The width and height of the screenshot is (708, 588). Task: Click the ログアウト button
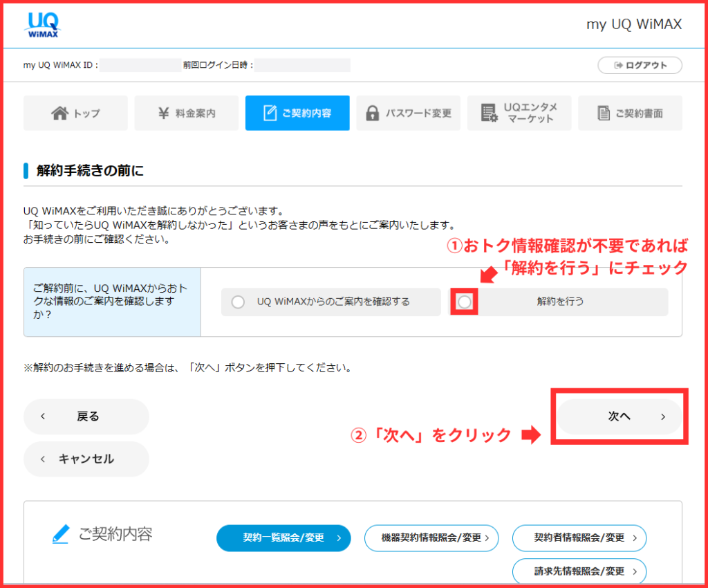pyautogui.click(x=640, y=66)
